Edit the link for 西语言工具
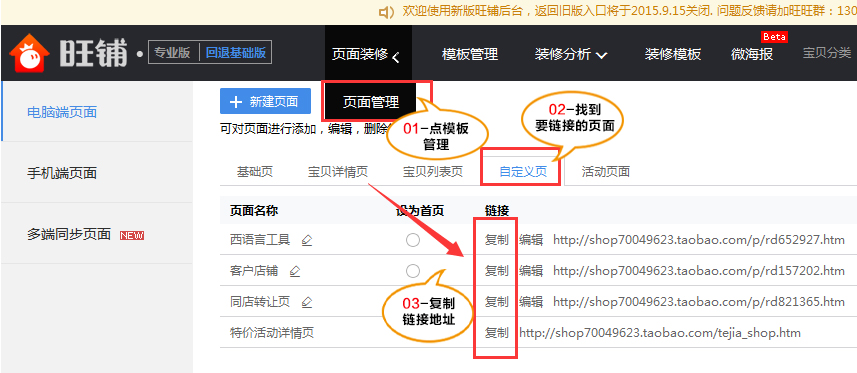 (x=531, y=240)
